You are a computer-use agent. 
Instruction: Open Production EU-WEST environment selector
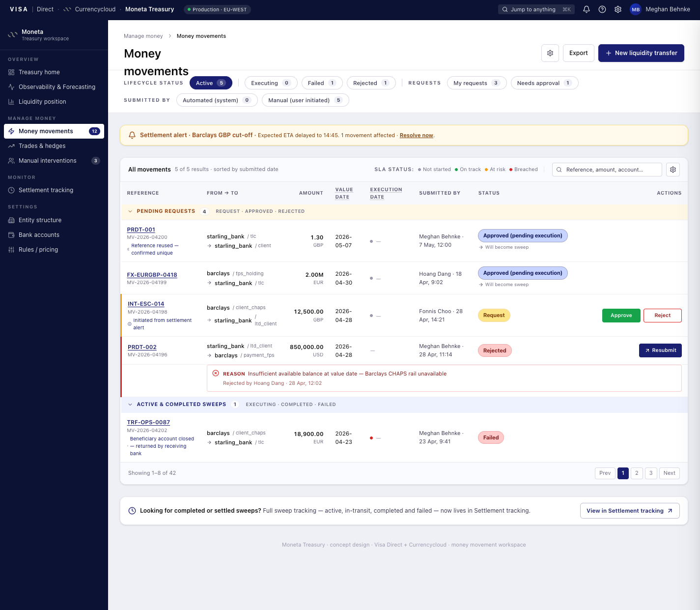click(217, 9)
